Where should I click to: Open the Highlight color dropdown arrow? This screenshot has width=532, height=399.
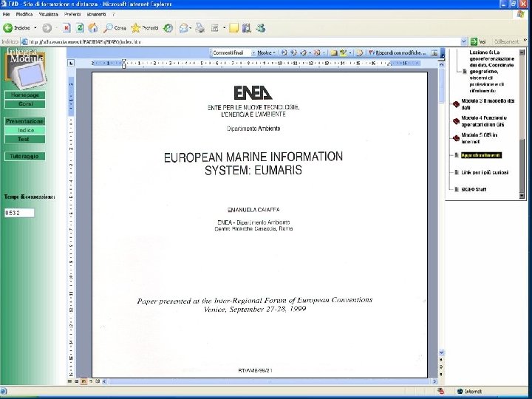350,53
